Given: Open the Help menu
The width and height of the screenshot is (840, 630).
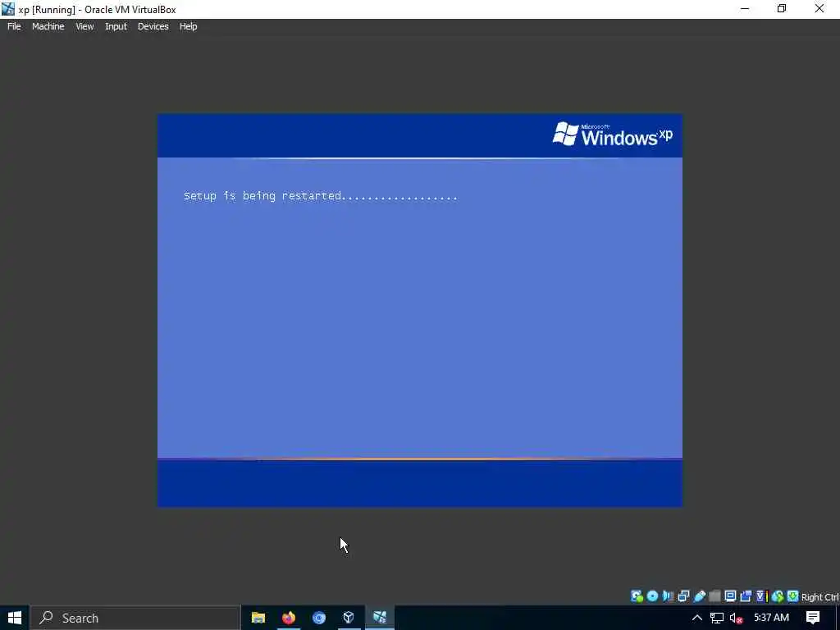Looking at the screenshot, I should (x=188, y=26).
